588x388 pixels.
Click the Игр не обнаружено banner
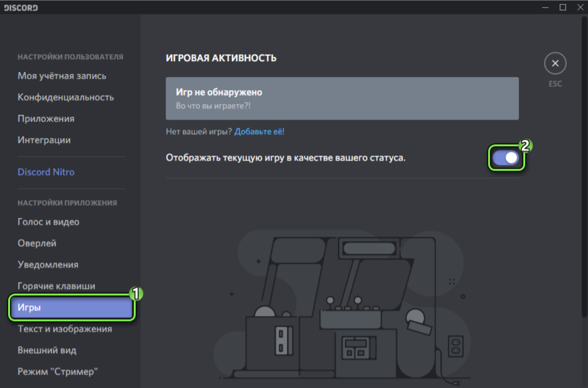coord(342,98)
